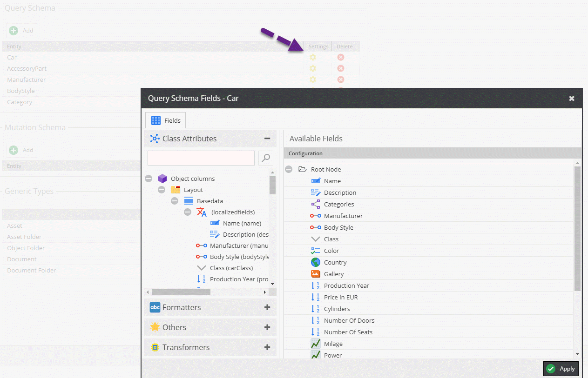Viewport: 588px width, 378px height.
Task: Collapse the Root Node tree
Action: pos(289,169)
